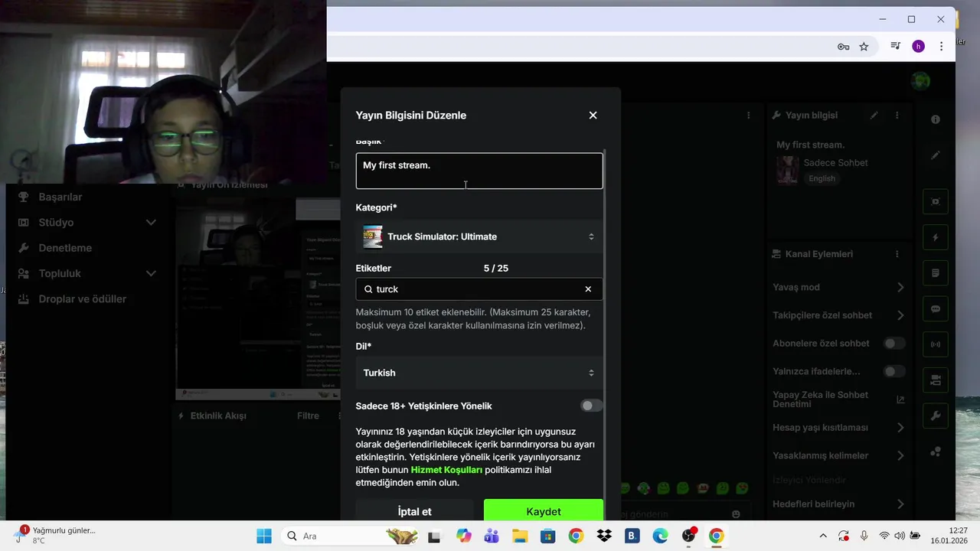Open the Chrome three-dot menu

[941, 47]
